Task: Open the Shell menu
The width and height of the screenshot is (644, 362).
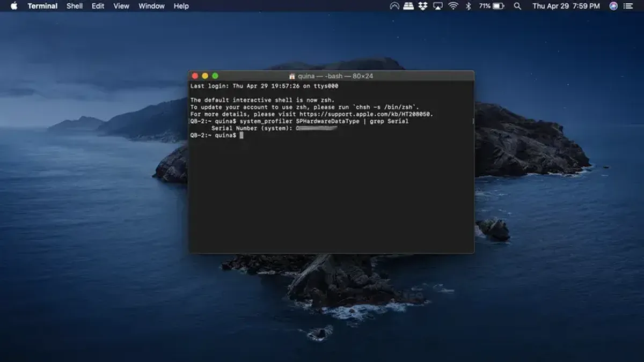Action: point(75,6)
